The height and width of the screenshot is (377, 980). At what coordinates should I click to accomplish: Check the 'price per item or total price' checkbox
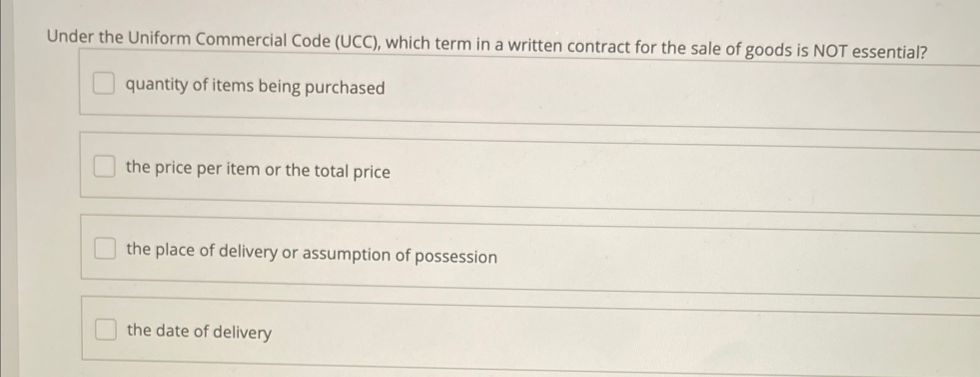pyautogui.click(x=105, y=166)
